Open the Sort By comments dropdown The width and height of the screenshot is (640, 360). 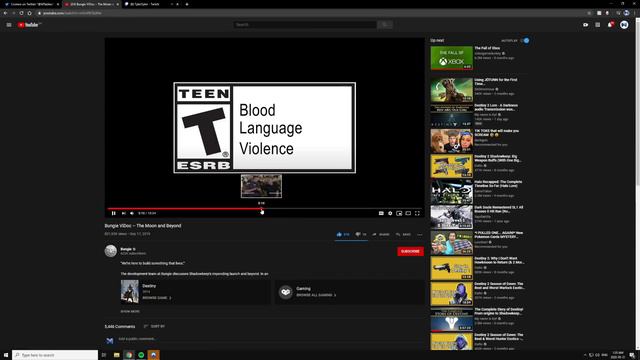(154, 326)
